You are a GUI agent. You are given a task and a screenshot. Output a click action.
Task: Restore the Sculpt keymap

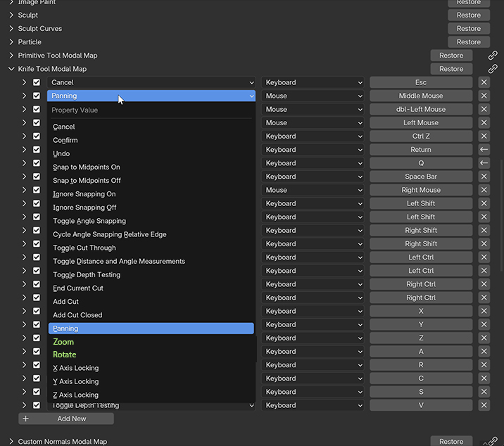point(469,15)
